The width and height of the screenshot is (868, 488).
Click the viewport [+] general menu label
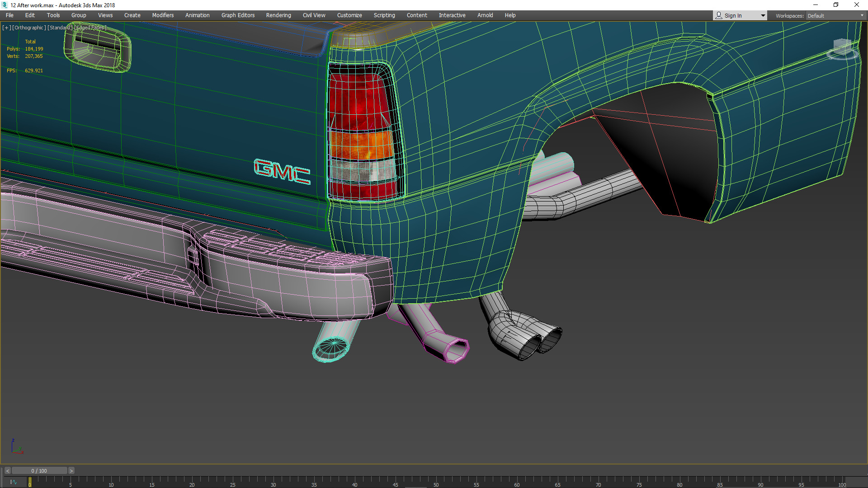point(6,28)
